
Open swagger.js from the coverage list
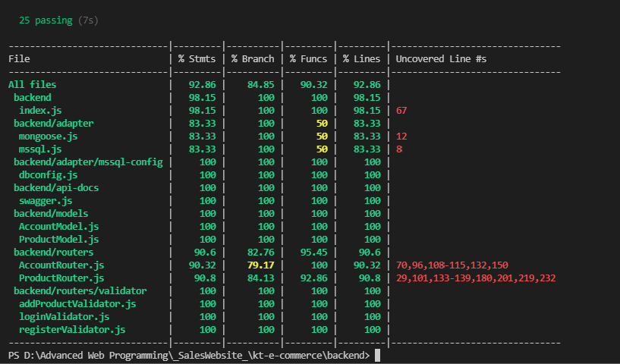(x=46, y=201)
